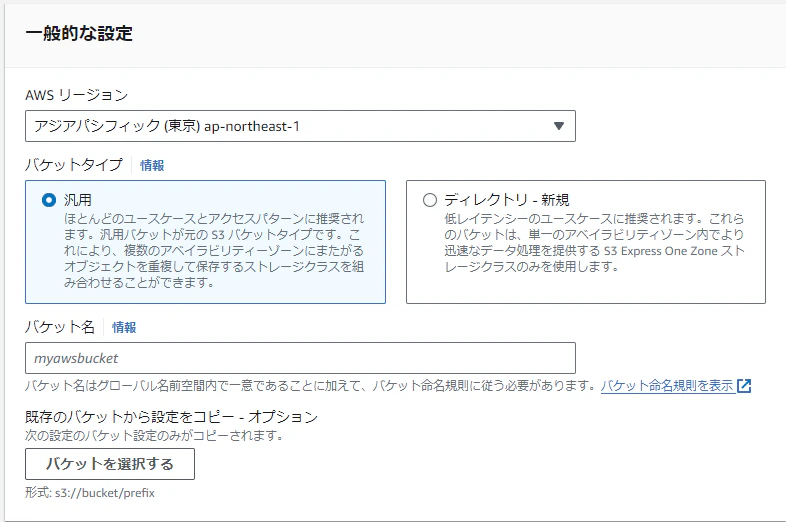Click the バケット名 label text
The height and width of the screenshot is (522, 786).
pos(60,327)
